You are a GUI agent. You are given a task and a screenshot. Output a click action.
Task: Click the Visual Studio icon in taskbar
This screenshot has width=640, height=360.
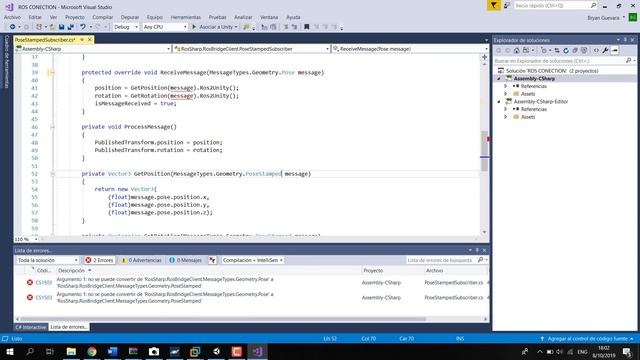(257, 351)
